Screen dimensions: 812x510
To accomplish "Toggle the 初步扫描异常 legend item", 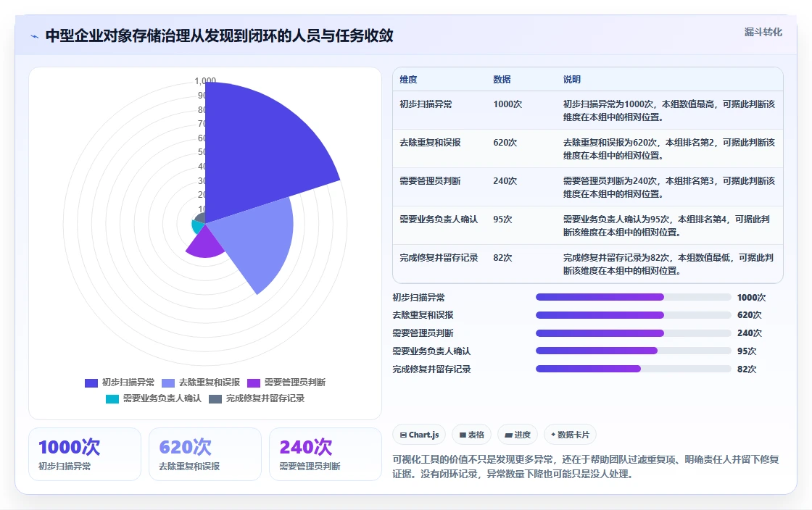I will coord(120,382).
